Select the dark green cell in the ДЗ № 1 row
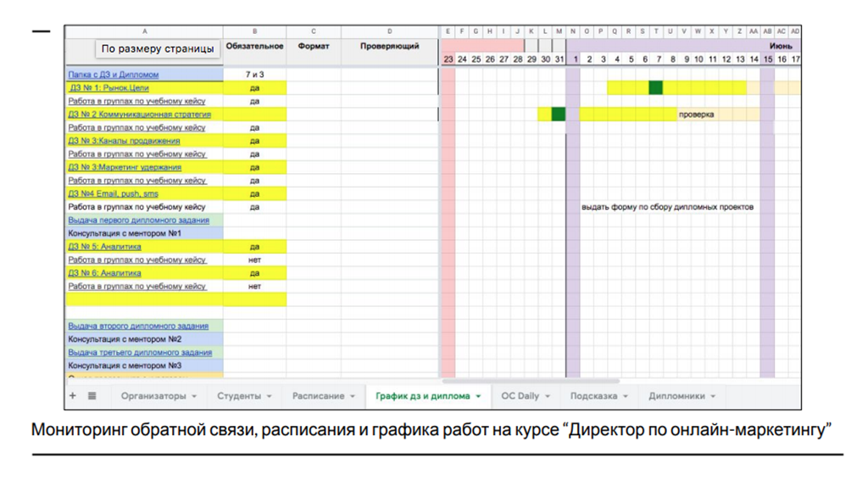The height and width of the screenshot is (481, 868). [656, 87]
